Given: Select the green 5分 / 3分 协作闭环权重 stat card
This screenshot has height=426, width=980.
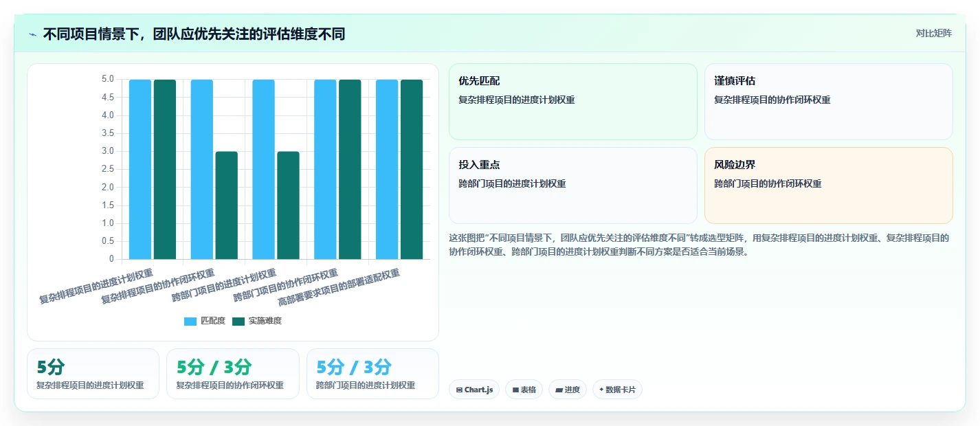Looking at the screenshot, I should click(x=233, y=374).
